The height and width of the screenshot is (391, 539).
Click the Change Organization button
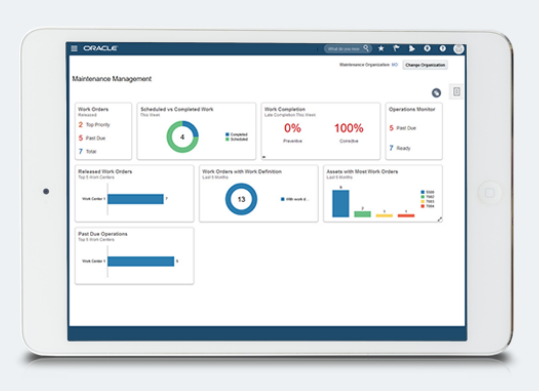click(x=425, y=65)
